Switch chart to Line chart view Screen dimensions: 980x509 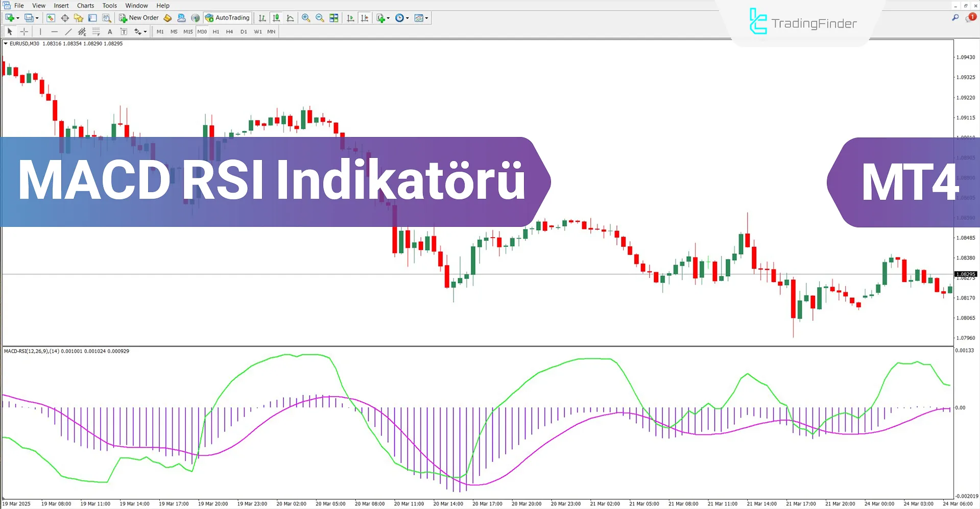290,18
